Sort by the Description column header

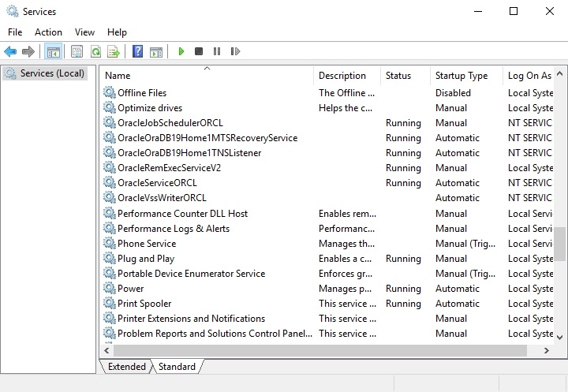pos(347,76)
